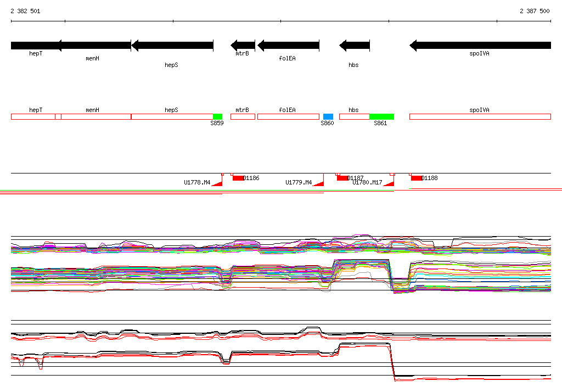562x392 pixels.
Task: Click the S861 label text
Action: click(380, 123)
